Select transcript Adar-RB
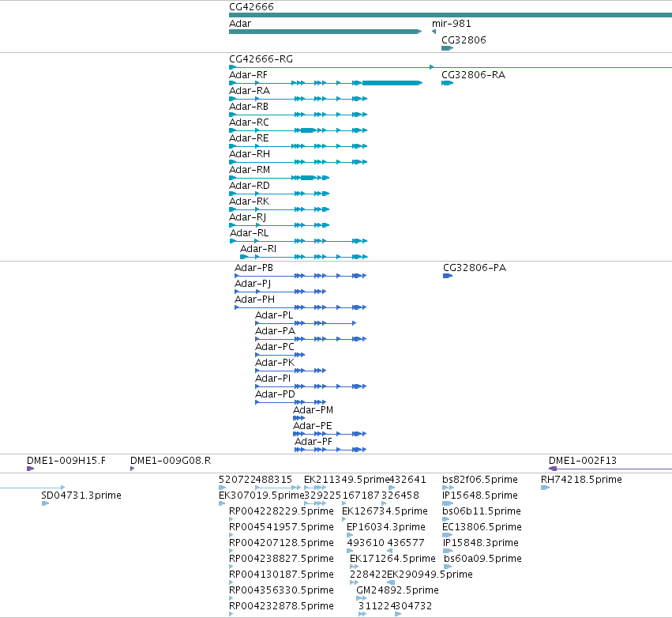672x618 pixels. [x=298, y=115]
